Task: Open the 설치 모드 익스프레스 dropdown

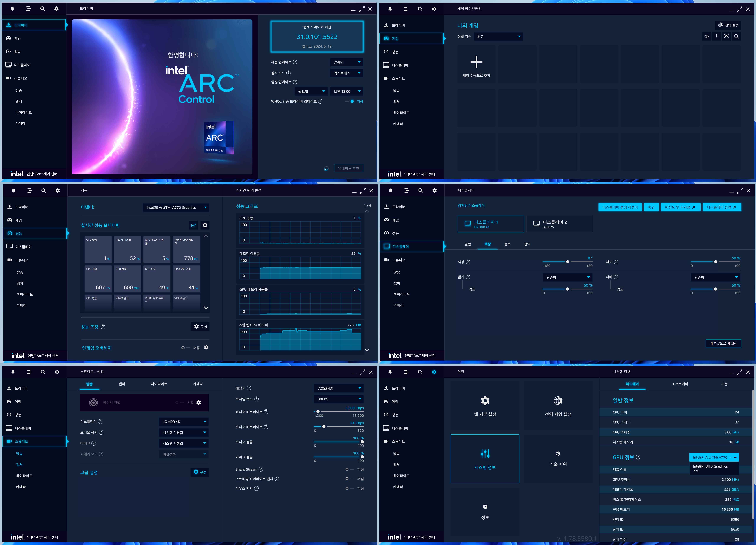Action: pyautogui.click(x=347, y=73)
